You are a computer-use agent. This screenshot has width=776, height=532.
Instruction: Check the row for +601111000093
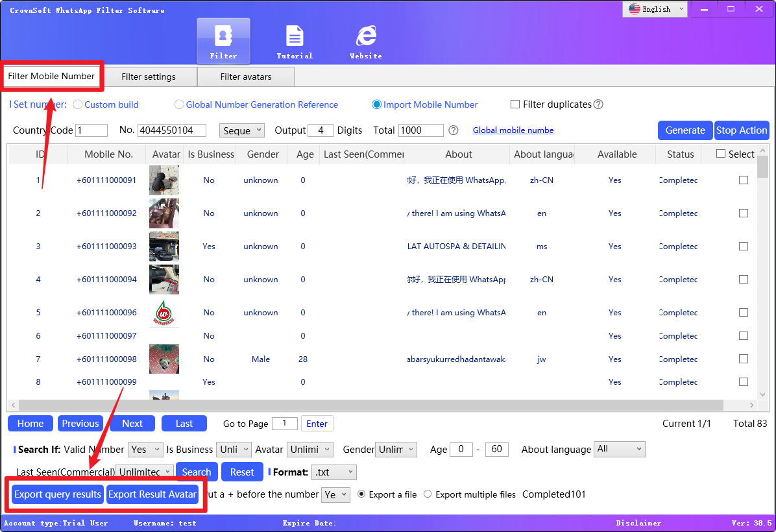coord(744,247)
